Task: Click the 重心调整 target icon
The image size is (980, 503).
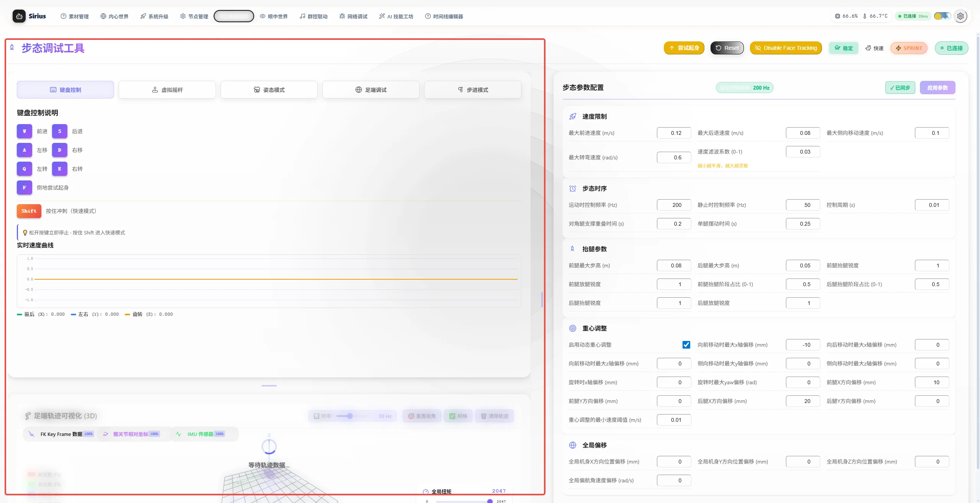Action: 573,328
